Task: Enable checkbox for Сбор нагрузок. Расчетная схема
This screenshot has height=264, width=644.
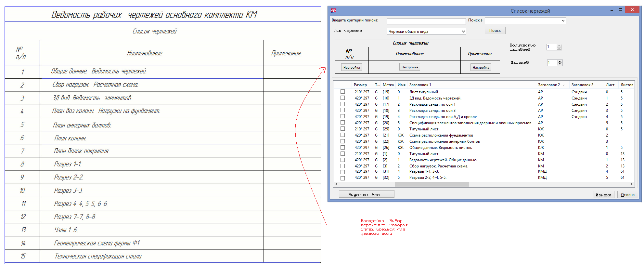Action: (342, 166)
